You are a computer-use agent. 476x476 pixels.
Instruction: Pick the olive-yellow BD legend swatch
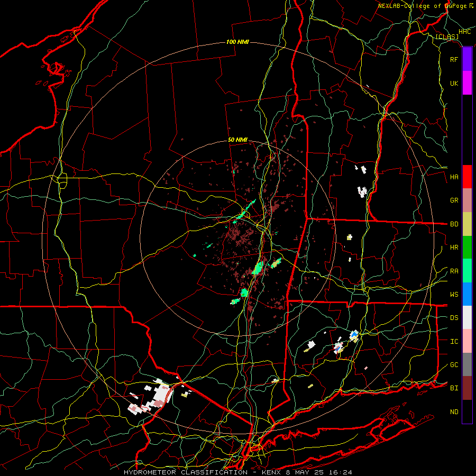[x=467, y=224]
